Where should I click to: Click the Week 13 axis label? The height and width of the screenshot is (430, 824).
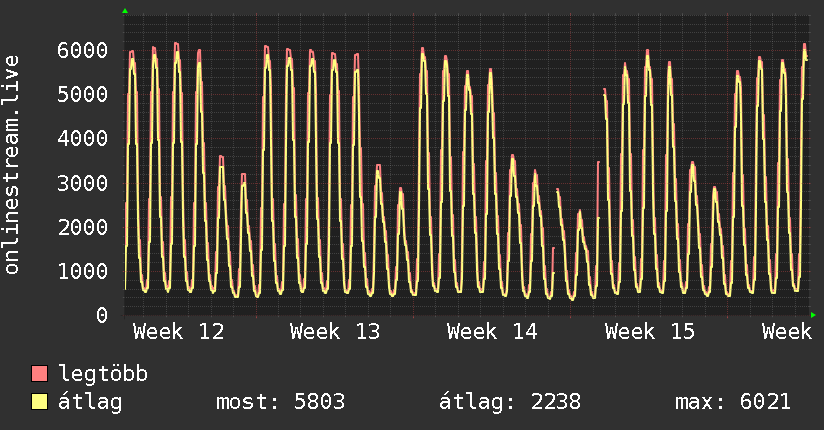pyautogui.click(x=335, y=332)
